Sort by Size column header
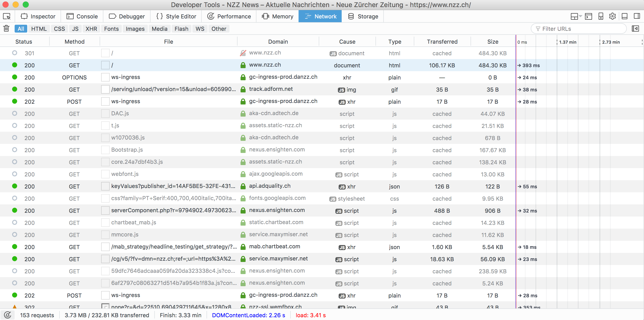The width and height of the screenshot is (644, 320). point(493,42)
